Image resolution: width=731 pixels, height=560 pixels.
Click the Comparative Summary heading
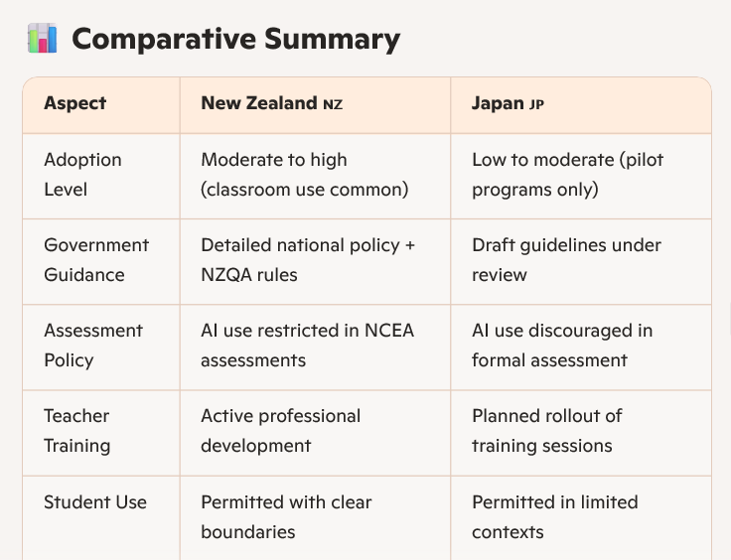236,39
